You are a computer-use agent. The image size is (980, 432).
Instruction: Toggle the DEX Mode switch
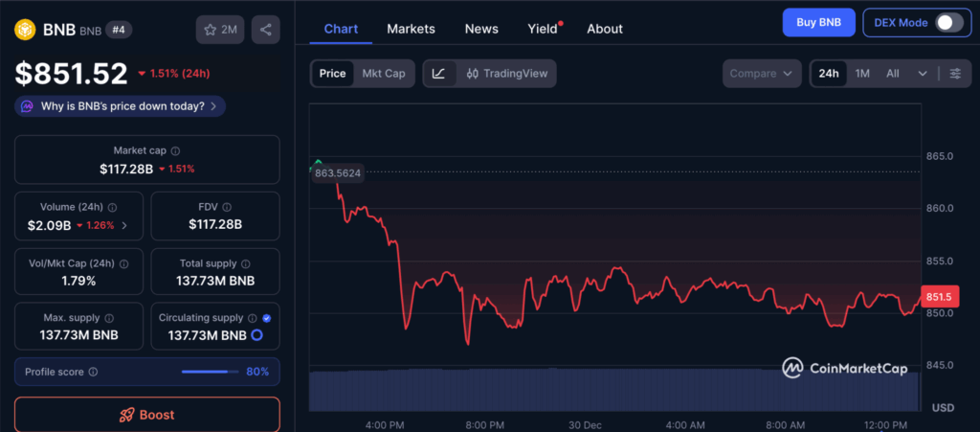948,23
